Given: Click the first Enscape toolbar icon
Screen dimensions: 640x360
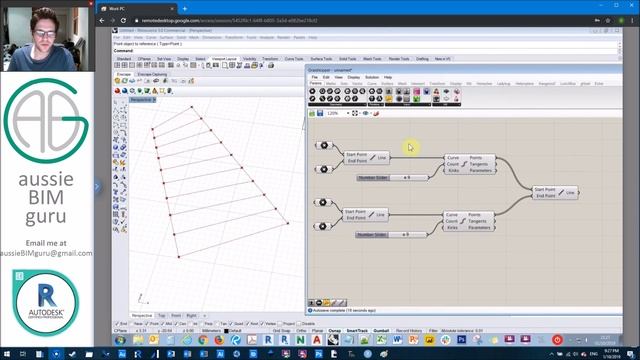Looking at the screenshot, I should tap(118, 81).
